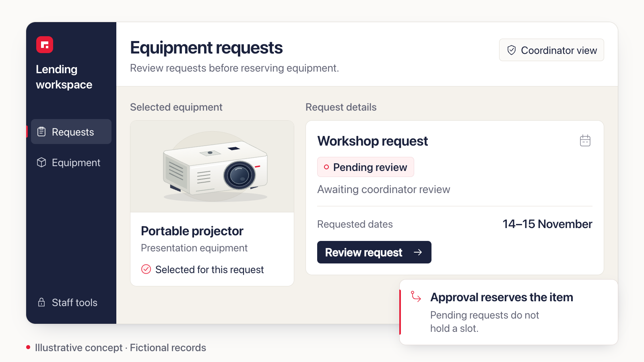Switch to Coordinator view
The width and height of the screenshot is (644, 362).
pyautogui.click(x=551, y=50)
